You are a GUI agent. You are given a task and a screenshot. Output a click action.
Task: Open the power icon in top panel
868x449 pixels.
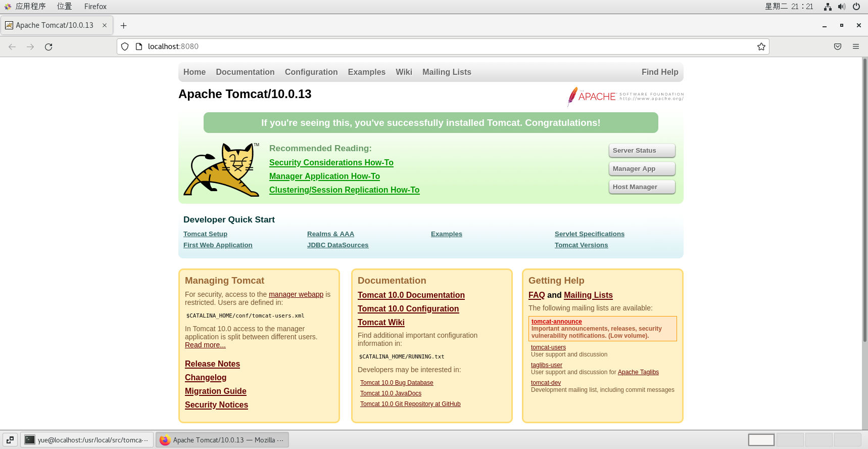point(856,7)
